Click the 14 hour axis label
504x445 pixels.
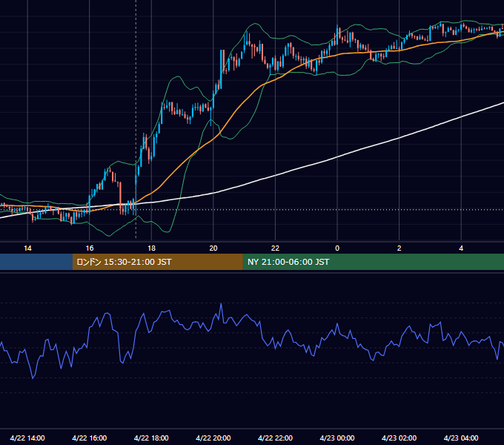[27, 248]
